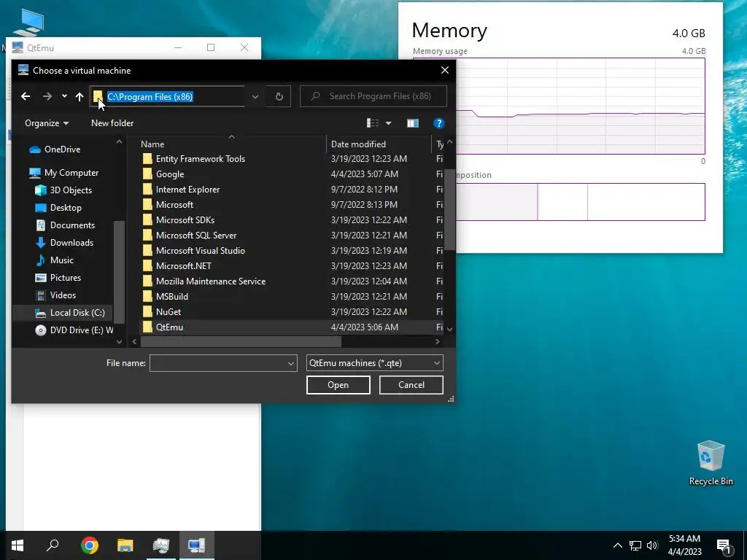Open Pictures in the sidebar
This screenshot has height=560, width=747.
[x=65, y=278]
